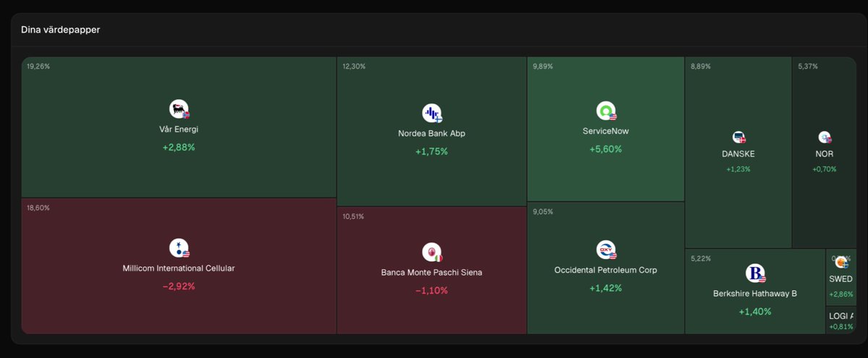
Task: Click the +0,70% change on NOR
Action: [825, 169]
